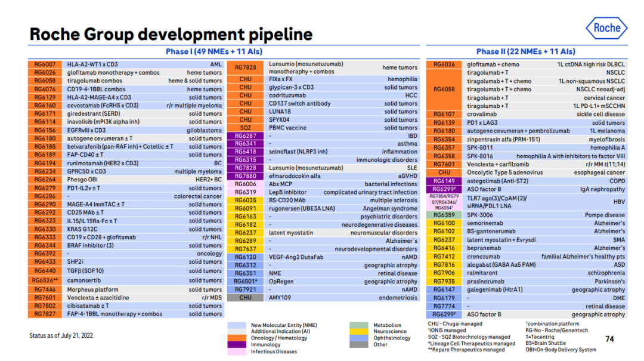The image size is (644, 361).
Task: Click 'ralmitaront' entry
Action: tap(482, 273)
